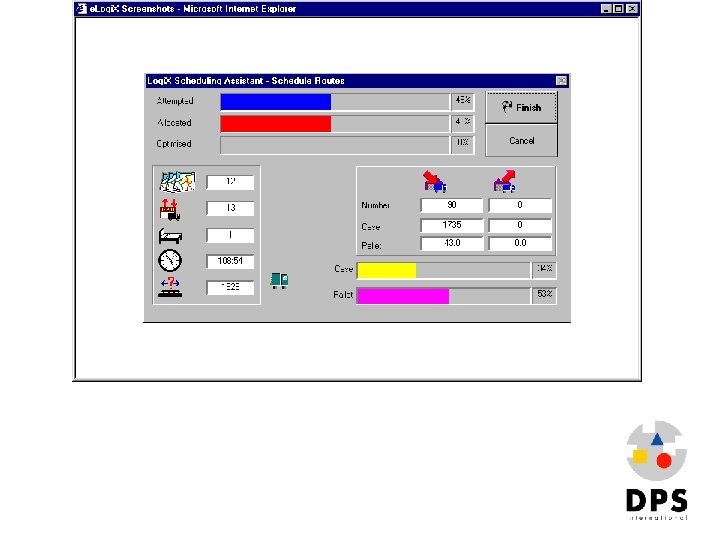Click the Case field showing 1735

pyautogui.click(x=452, y=225)
